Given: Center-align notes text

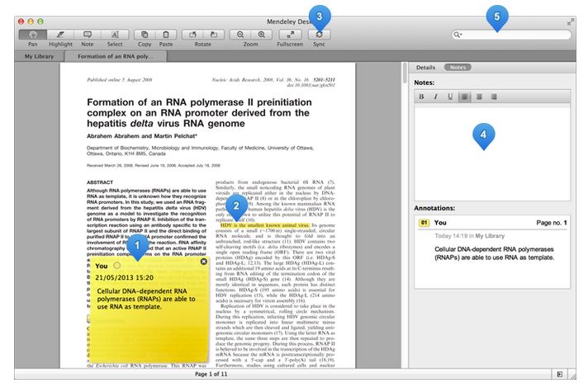Looking at the screenshot, I should pos(479,97).
